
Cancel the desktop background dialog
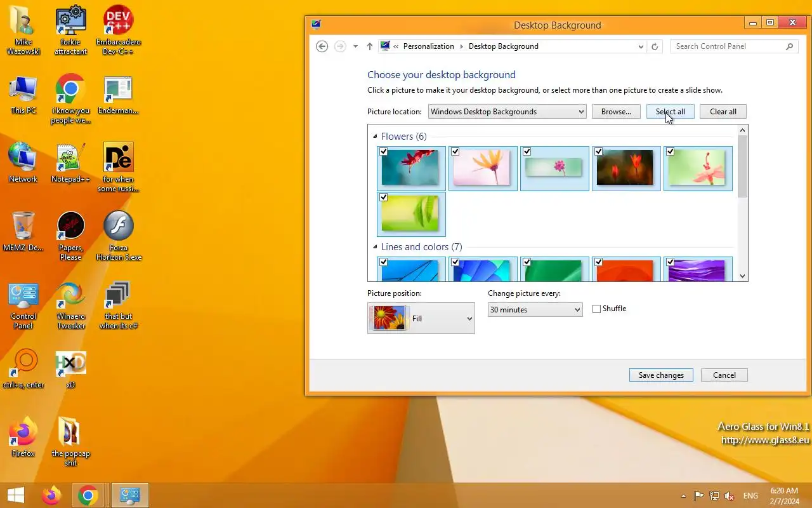(724, 375)
